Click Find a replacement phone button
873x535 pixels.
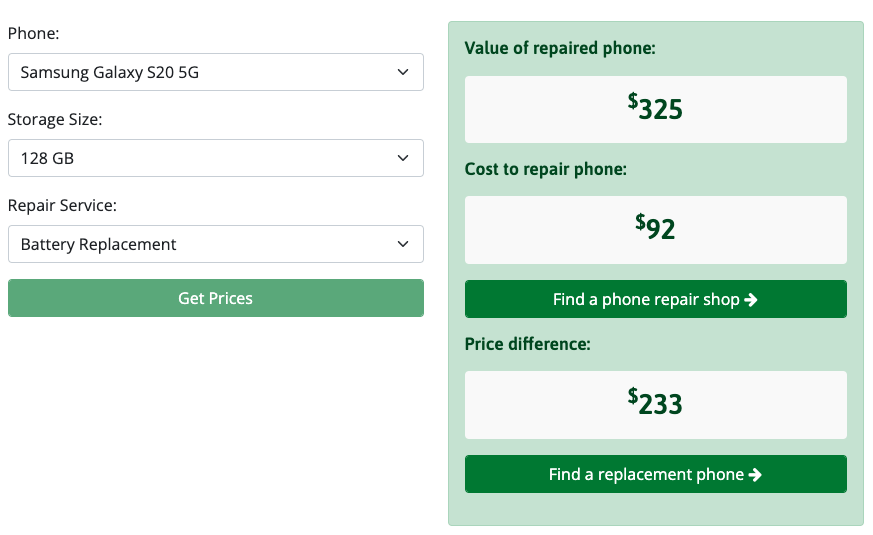tap(655, 474)
